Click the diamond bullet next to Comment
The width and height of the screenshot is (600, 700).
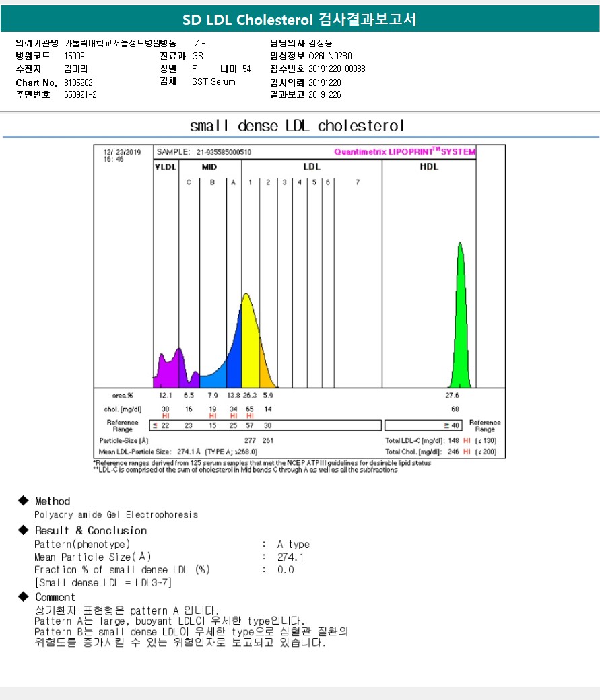coord(23,596)
